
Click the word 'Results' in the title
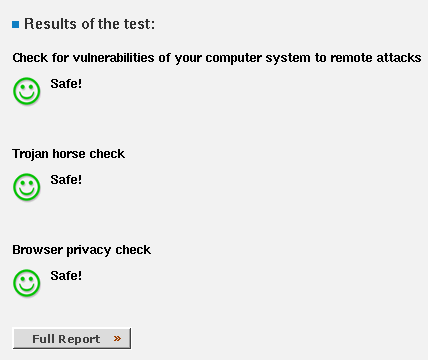(x=50, y=24)
